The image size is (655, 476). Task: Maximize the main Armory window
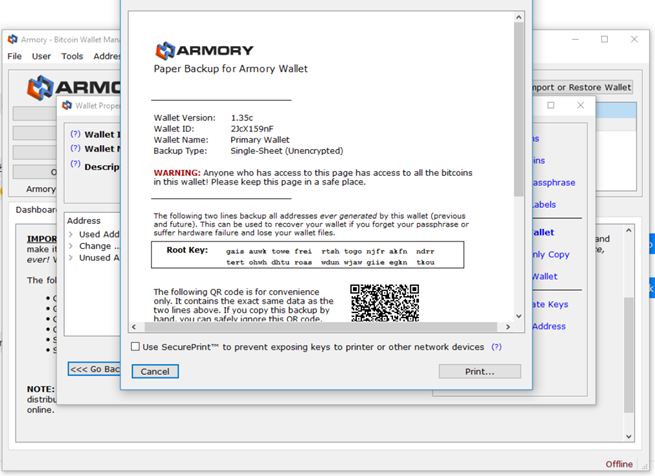click(604, 39)
